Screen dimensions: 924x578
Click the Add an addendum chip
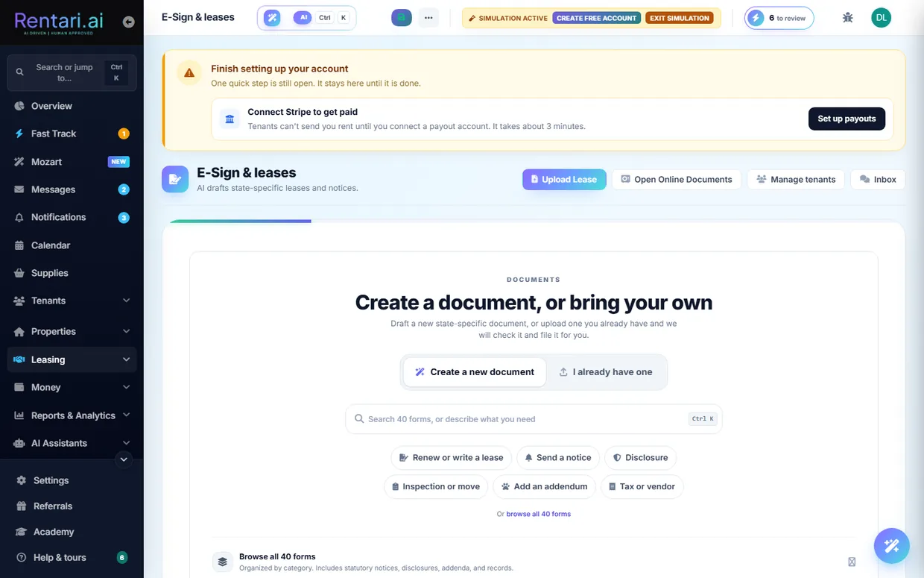click(545, 486)
